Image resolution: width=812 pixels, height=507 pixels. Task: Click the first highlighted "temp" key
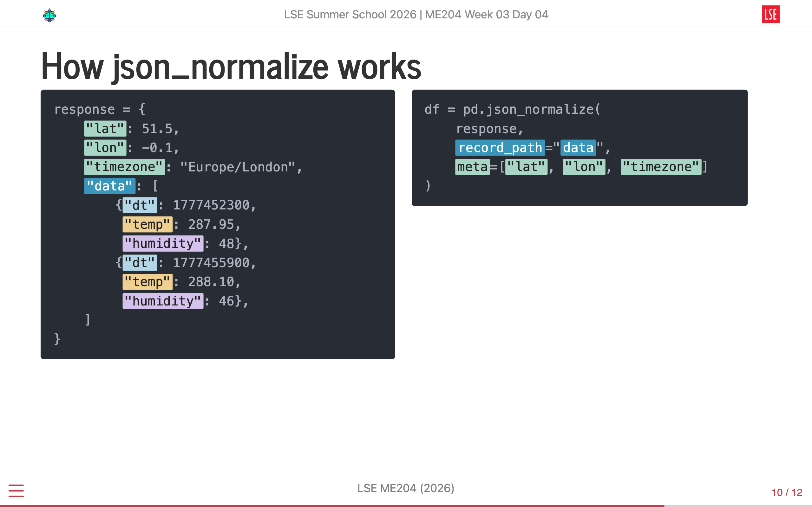pyautogui.click(x=147, y=224)
